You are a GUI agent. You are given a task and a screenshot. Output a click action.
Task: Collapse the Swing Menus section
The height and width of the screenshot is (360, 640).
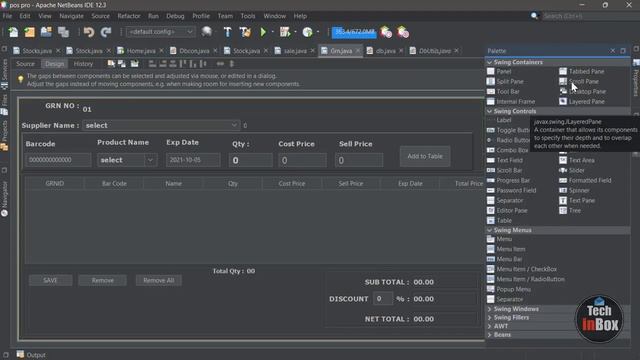[x=489, y=230]
